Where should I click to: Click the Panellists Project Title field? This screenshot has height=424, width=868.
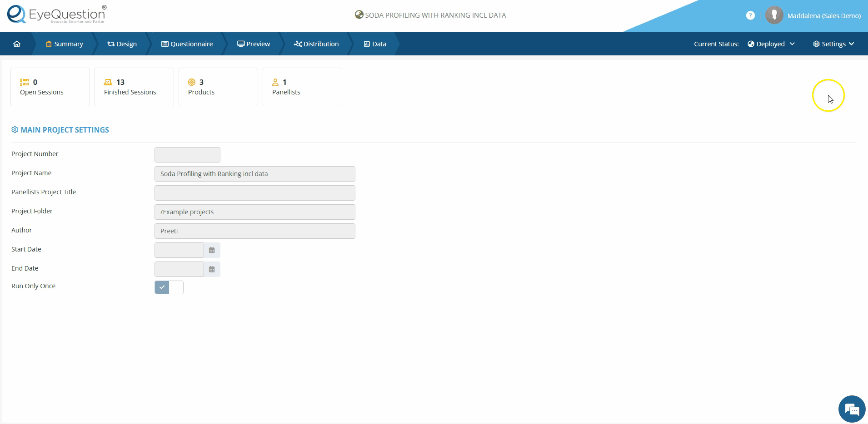[254, 193]
